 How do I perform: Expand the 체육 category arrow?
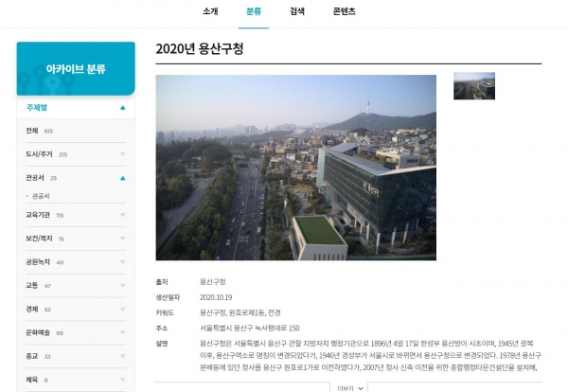click(123, 380)
